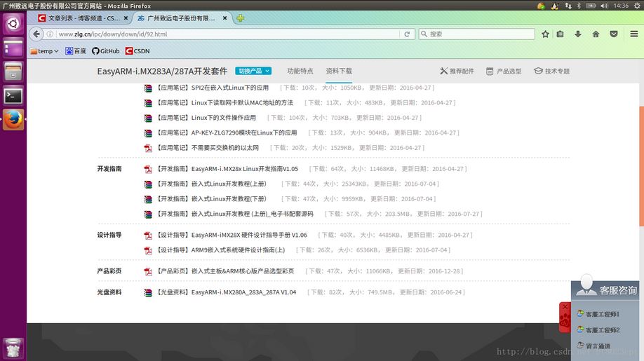The image size is (644, 361).
Task: Open 产品选型 link
Action: point(504,71)
